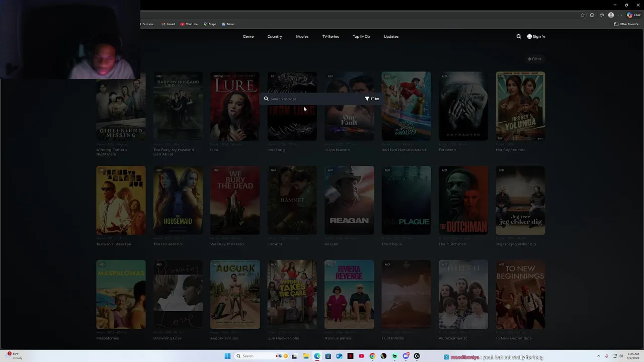Image resolution: width=644 pixels, height=362 pixels.
Task: Open The Dutchman poster
Action: pyautogui.click(x=463, y=200)
